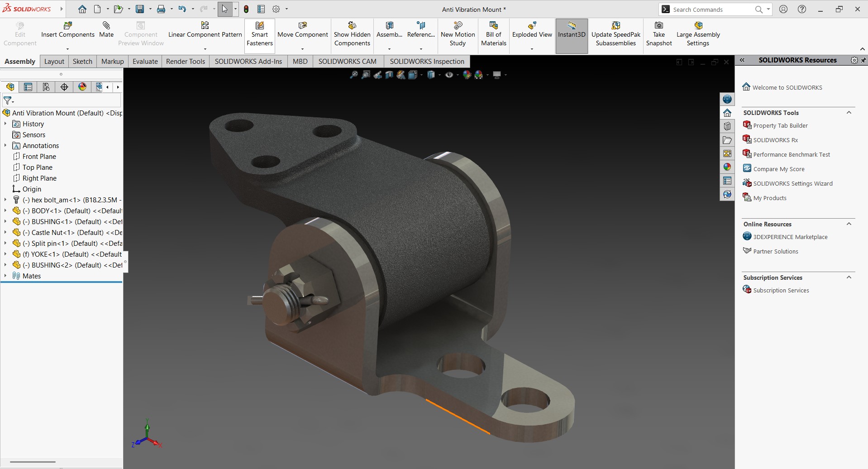Switch to the ConfigurationManager tab icon

coord(46,87)
